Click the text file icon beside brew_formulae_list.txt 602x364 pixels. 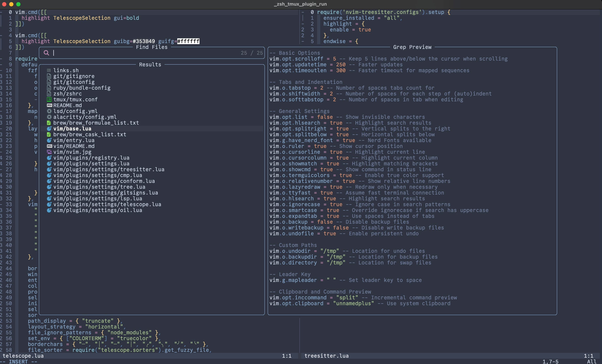[49, 123]
